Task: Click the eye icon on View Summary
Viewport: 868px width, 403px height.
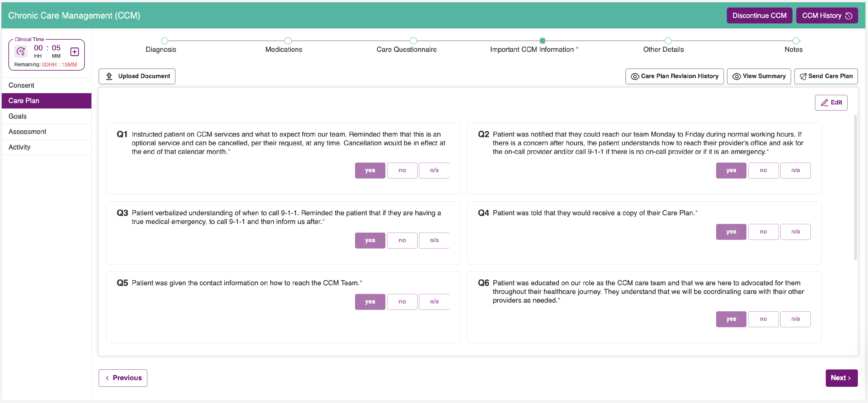Action: pos(736,76)
